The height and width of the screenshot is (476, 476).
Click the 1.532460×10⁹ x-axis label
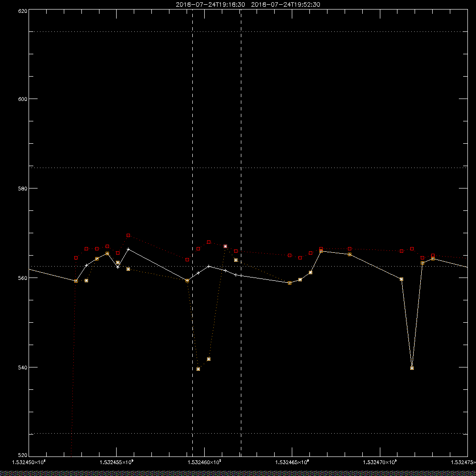click(x=204, y=462)
